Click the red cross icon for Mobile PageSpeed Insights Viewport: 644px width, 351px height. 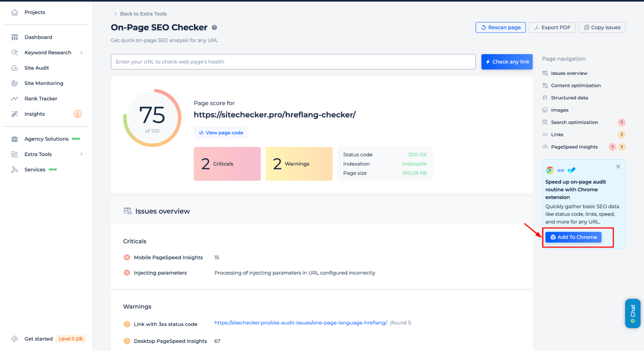(x=127, y=258)
